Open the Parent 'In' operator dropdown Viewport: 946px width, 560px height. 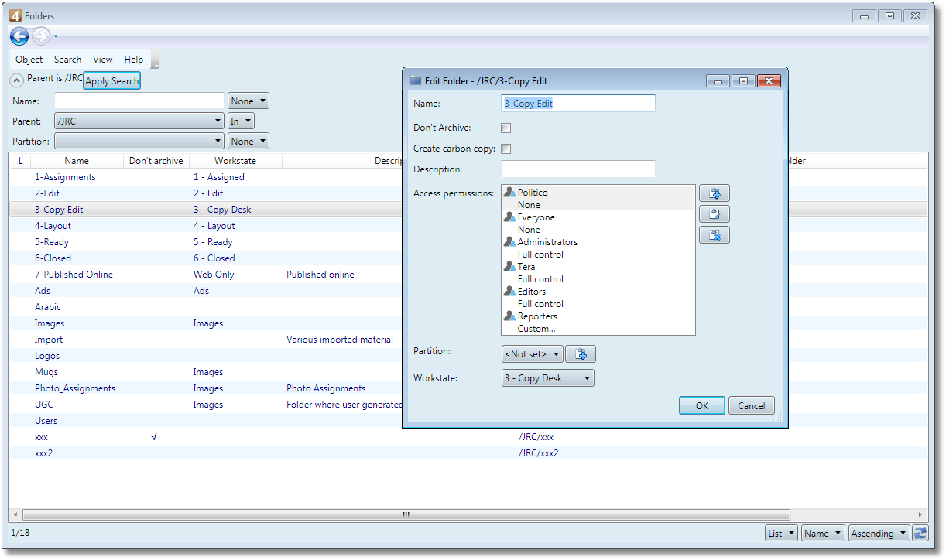pos(241,121)
